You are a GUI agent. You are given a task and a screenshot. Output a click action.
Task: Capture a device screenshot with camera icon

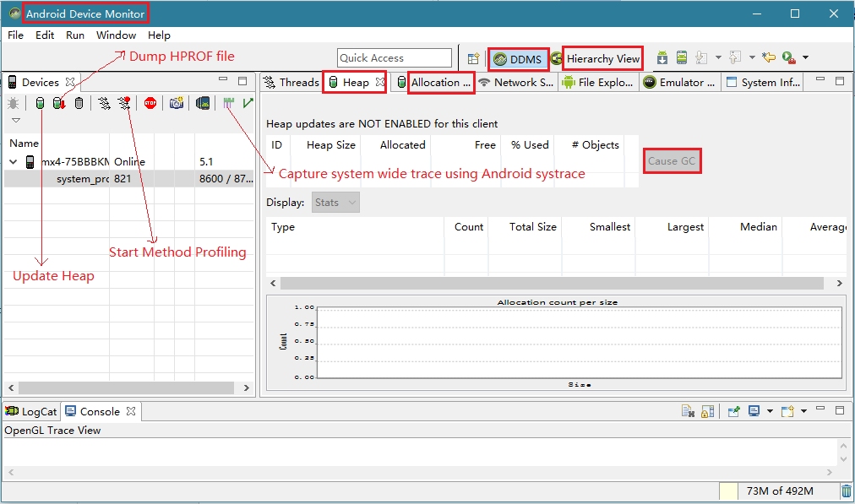tap(176, 103)
